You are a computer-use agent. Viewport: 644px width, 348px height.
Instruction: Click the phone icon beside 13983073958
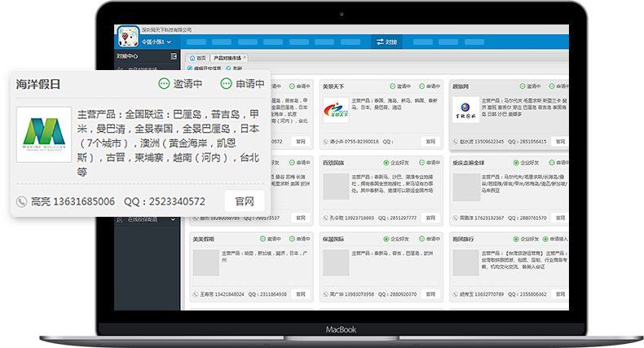coord(325,294)
